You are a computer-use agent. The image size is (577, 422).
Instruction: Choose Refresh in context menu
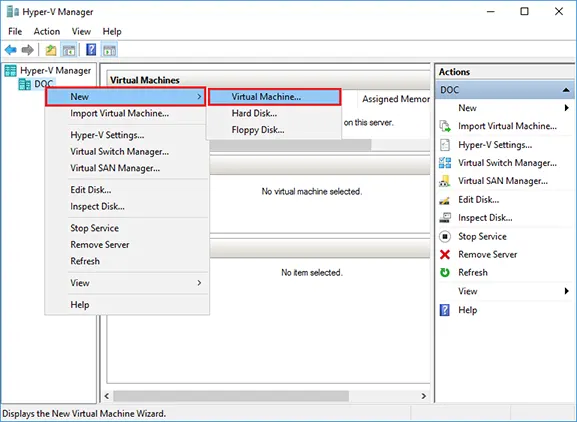coord(127,261)
